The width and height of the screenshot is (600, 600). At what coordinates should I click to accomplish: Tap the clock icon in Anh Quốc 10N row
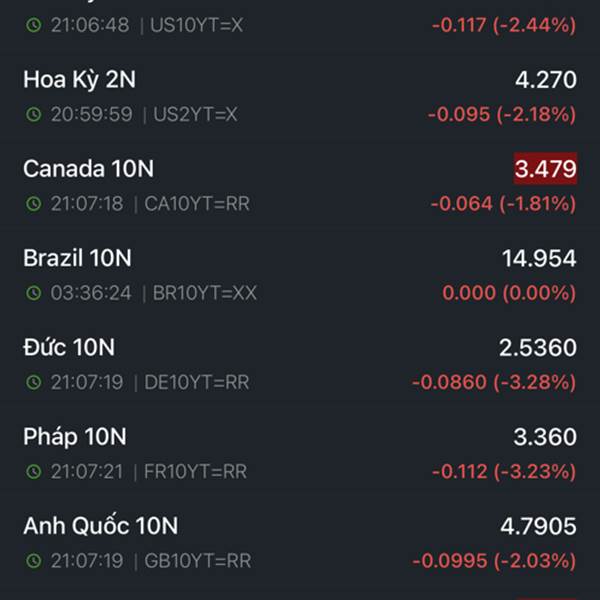click(34, 561)
